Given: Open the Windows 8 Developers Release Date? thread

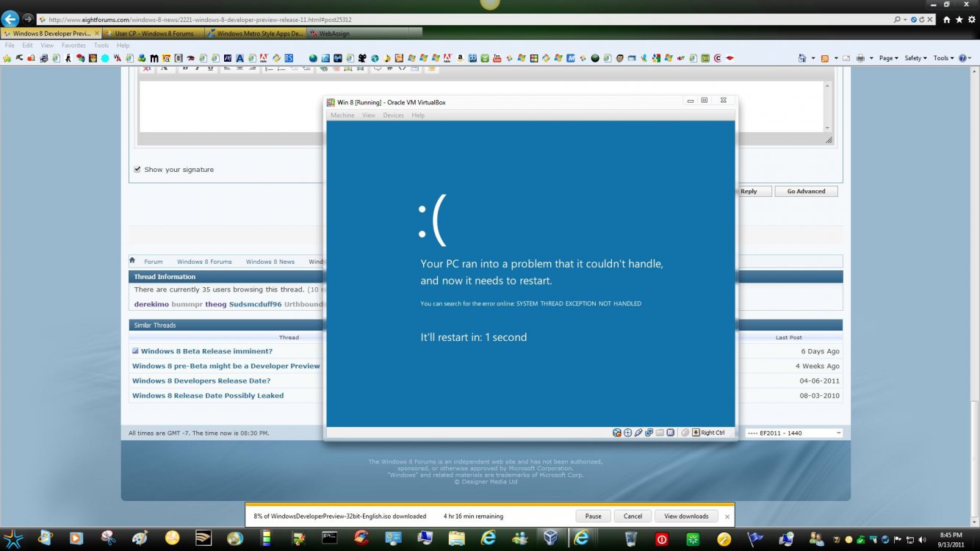Looking at the screenshot, I should click(x=201, y=381).
